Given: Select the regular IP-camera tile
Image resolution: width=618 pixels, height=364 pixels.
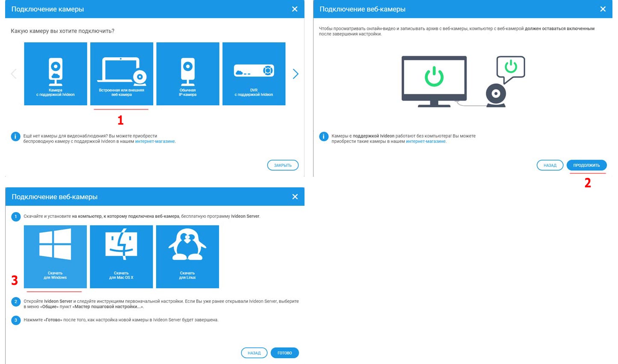Looking at the screenshot, I should [x=188, y=74].
